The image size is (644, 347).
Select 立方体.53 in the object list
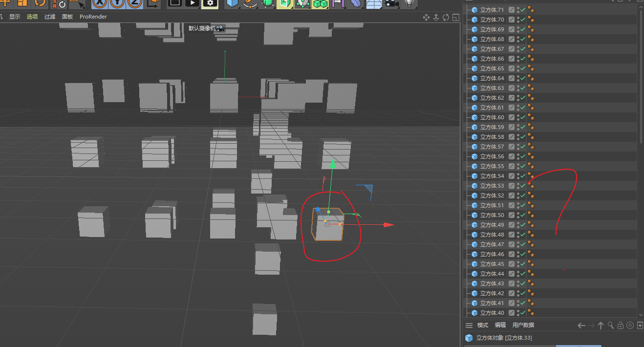[x=492, y=186]
